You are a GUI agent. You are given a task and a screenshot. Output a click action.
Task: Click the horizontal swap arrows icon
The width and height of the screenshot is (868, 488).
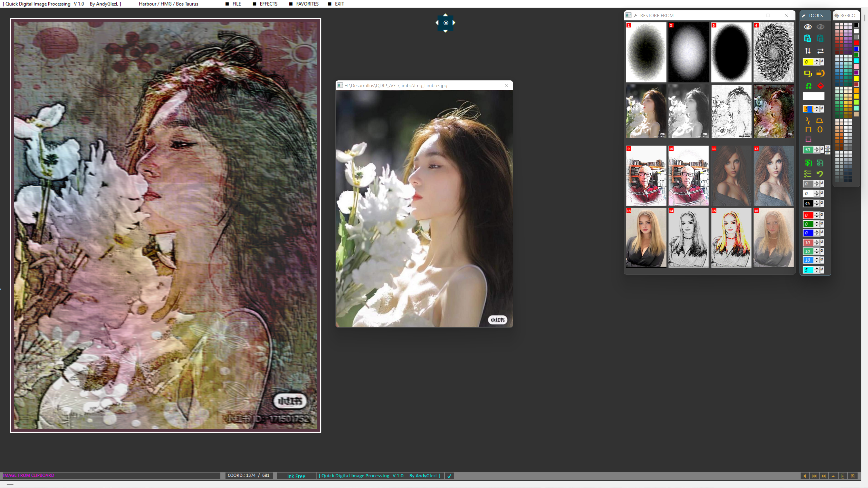[820, 51]
